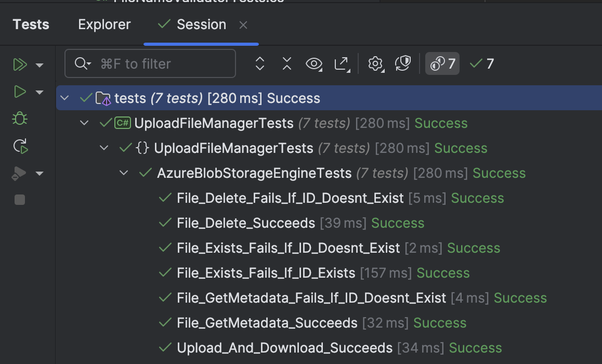Expand all nodes in the test tree
Viewport: 602px width, 364px height.
(259, 63)
